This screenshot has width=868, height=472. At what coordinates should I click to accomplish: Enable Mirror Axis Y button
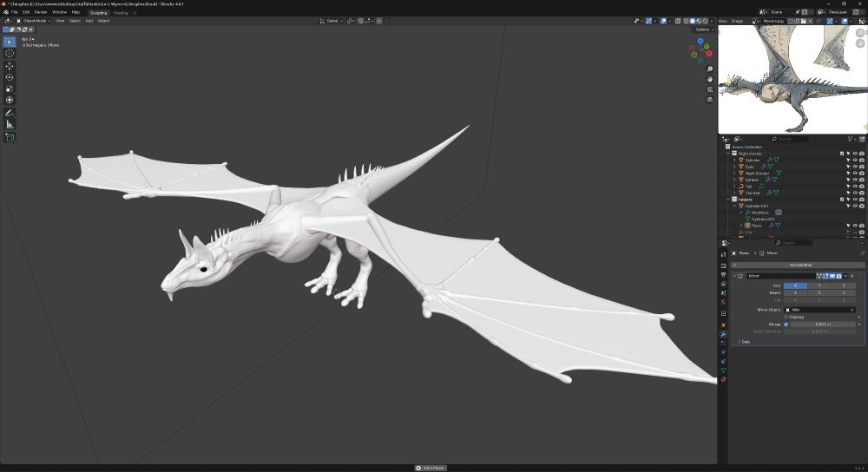pyautogui.click(x=819, y=285)
